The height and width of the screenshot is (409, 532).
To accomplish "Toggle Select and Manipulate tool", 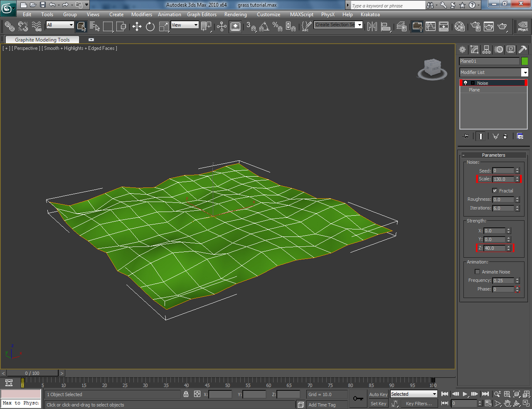I will pyautogui.click(x=222, y=26).
